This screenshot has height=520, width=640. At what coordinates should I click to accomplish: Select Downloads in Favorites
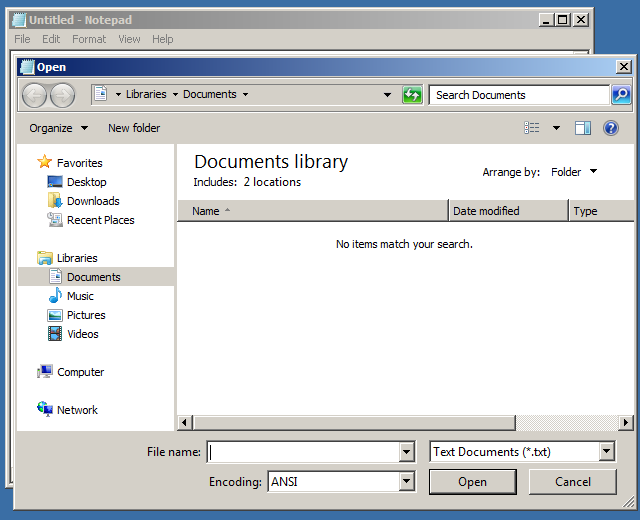click(x=93, y=201)
